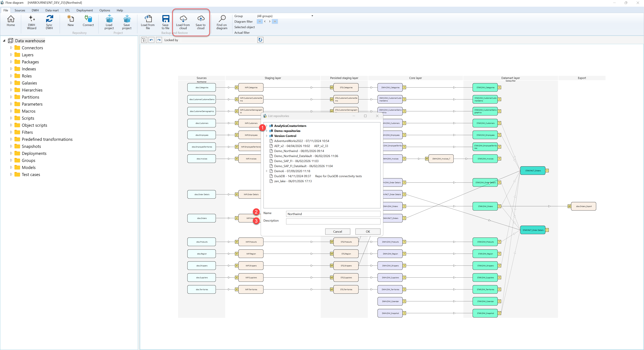This screenshot has width=644, height=350.
Task: Undo last diagram action
Action: pyautogui.click(x=151, y=40)
